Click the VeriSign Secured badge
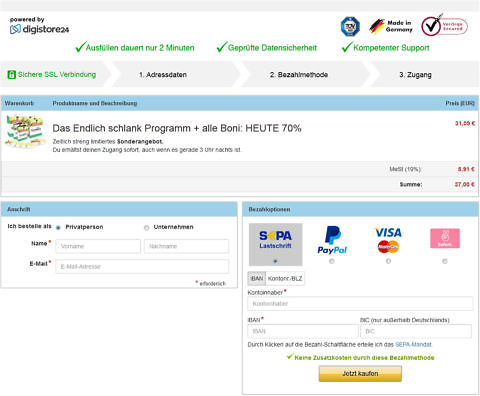Viewport: 480px width, 396px height. (444, 26)
